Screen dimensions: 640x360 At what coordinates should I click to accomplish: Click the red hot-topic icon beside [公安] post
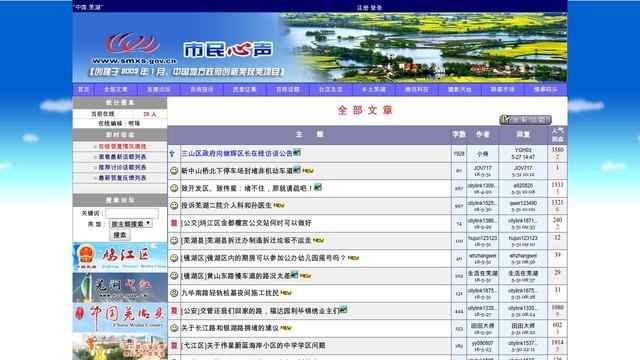coord(174,311)
